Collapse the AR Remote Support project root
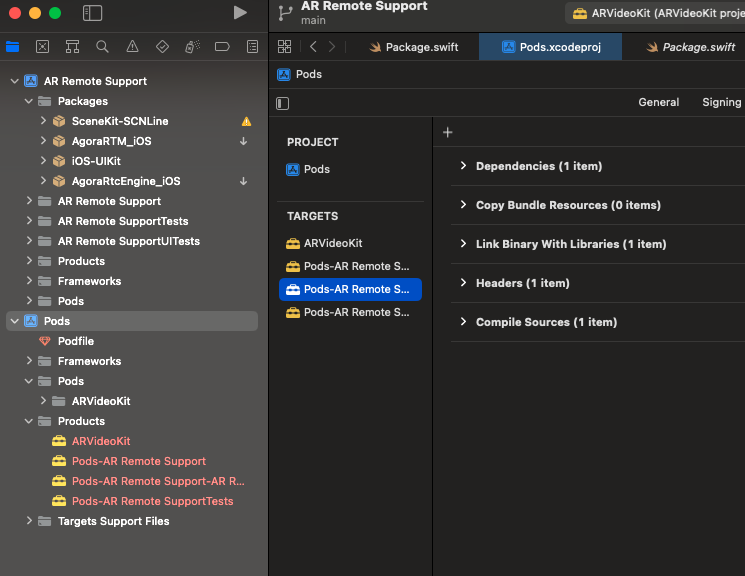Screen dimensions: 745x576 pos(14,81)
